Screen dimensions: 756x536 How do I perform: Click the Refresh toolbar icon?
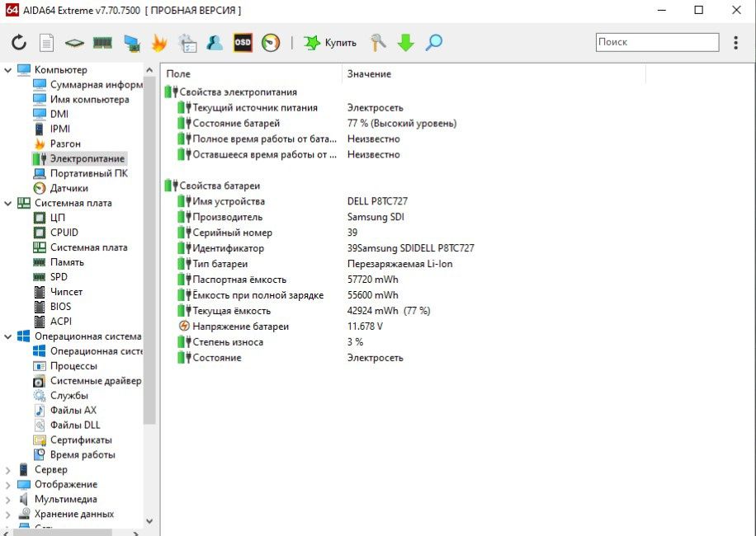click(19, 42)
